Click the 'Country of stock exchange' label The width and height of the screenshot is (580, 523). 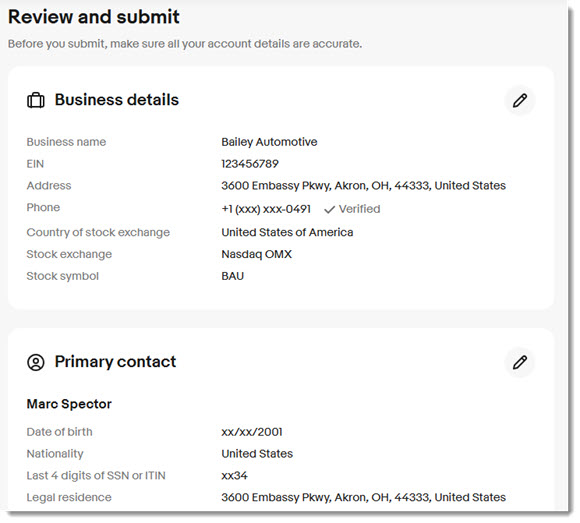[98, 232]
